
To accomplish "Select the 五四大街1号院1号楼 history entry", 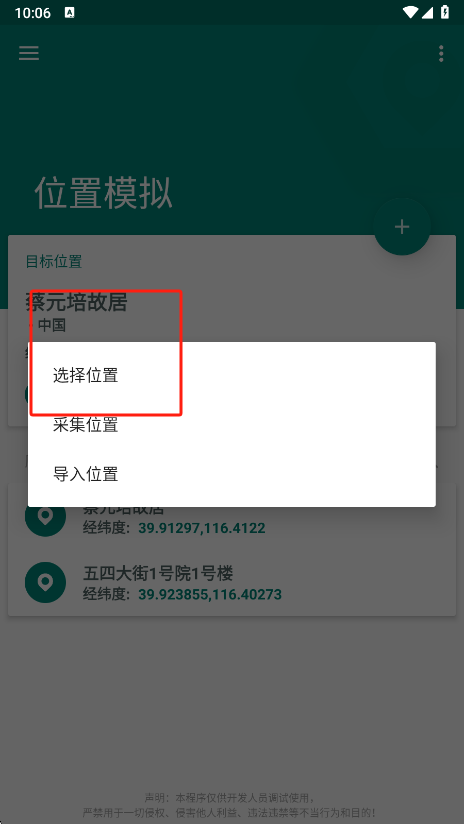I will 232,582.
